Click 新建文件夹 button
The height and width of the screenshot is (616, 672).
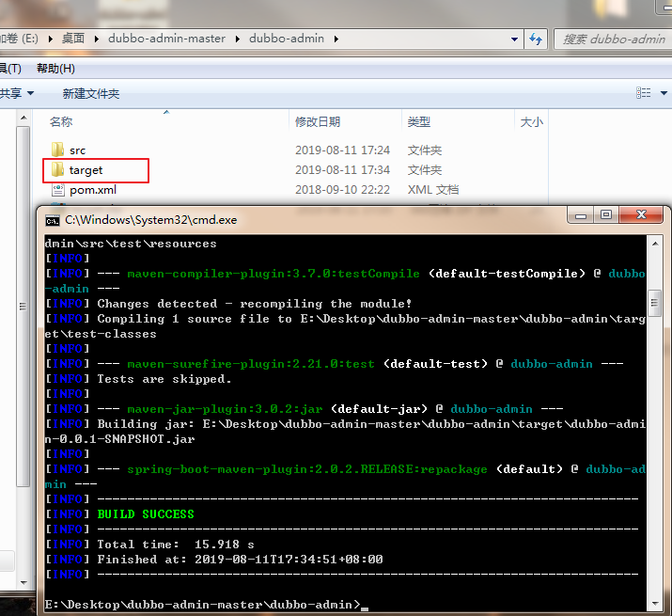point(91,93)
